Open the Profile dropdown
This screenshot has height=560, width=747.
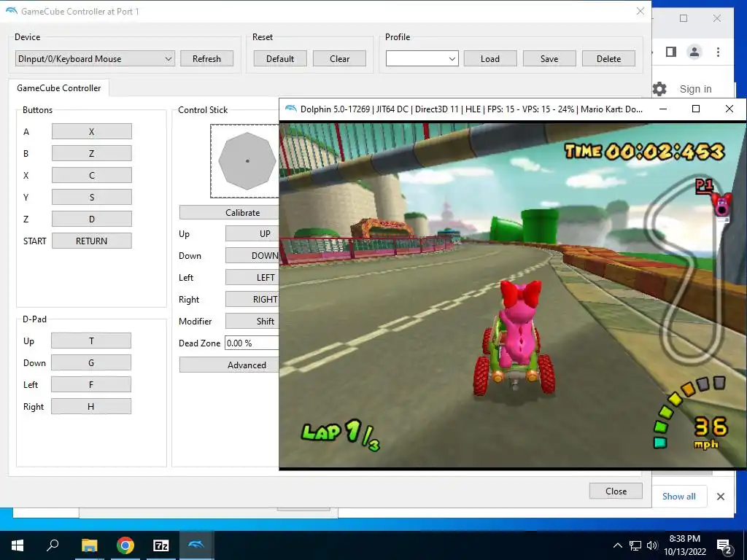[422, 58]
